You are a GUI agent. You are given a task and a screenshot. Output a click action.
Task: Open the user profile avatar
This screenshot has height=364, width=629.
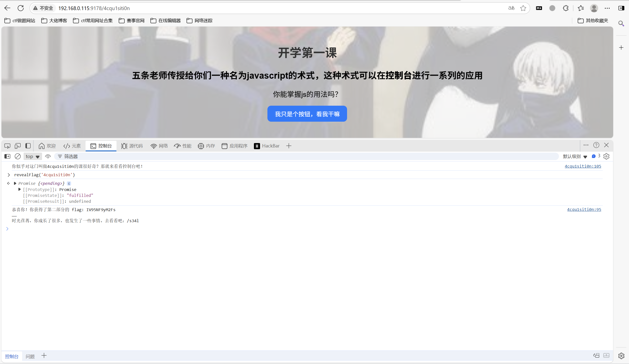[594, 8]
